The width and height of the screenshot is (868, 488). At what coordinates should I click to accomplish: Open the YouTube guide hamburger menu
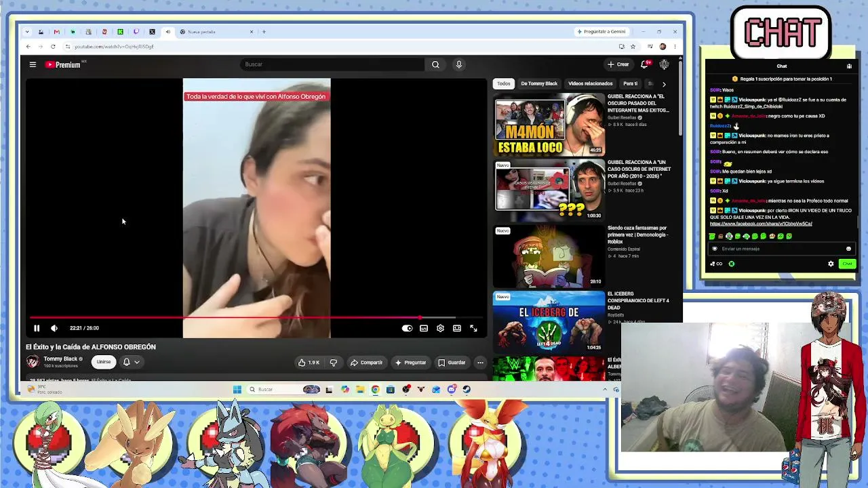[x=33, y=64]
